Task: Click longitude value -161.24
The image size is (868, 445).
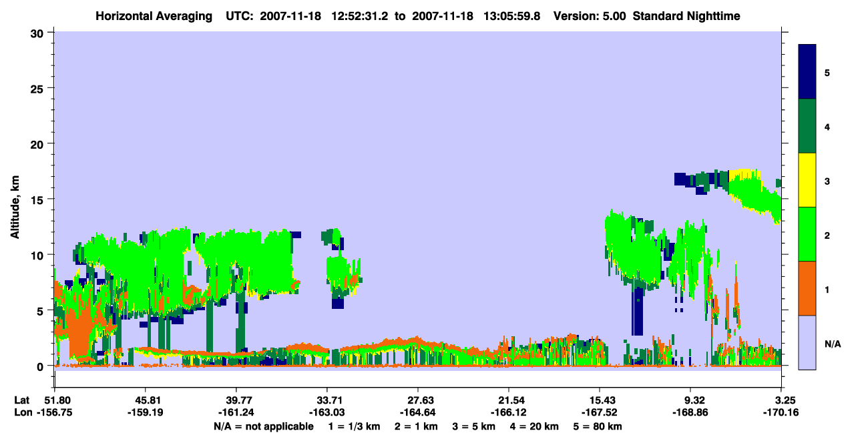Action: [x=236, y=413]
